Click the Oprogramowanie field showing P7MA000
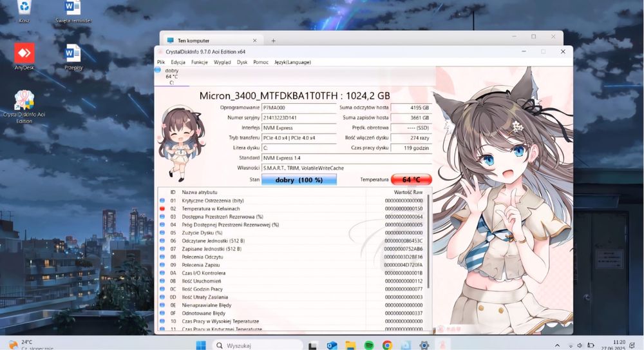Viewport: 644px width, 350px height. (x=299, y=108)
